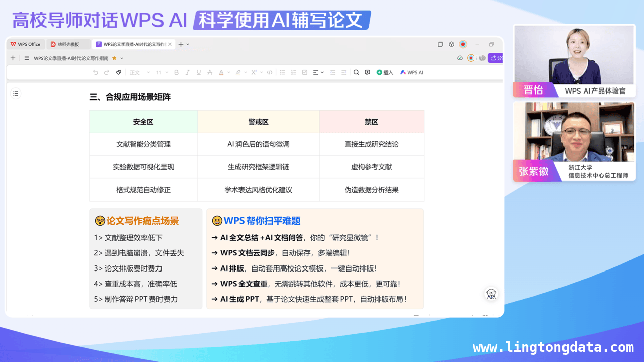Viewport: 644px width, 362px height.
Task: Insert a to-do checkbox list
Action: [305, 72]
